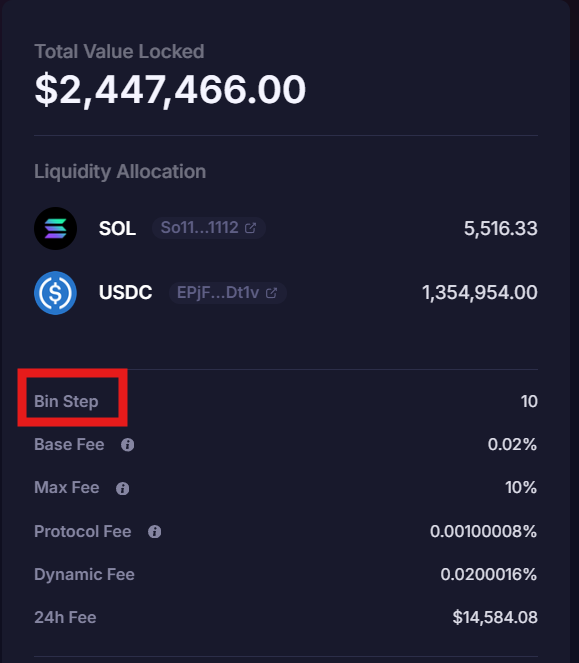The height and width of the screenshot is (663, 579).
Task: Select the Total Value Locked amount
Action: [x=170, y=89]
